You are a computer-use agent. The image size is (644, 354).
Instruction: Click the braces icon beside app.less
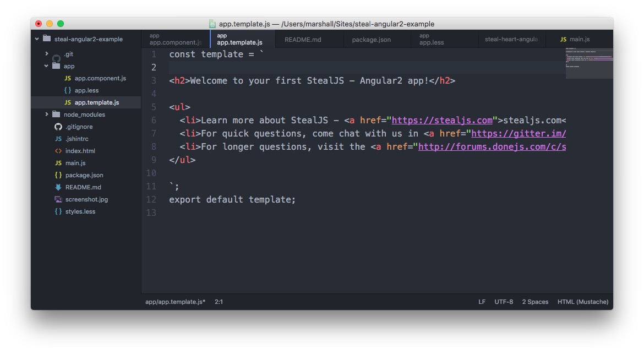[x=68, y=90]
